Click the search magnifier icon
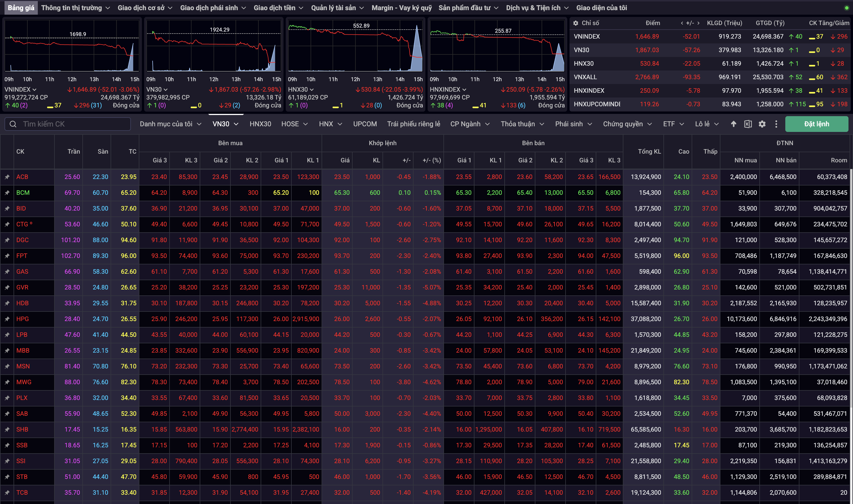The width and height of the screenshot is (853, 504). click(13, 124)
